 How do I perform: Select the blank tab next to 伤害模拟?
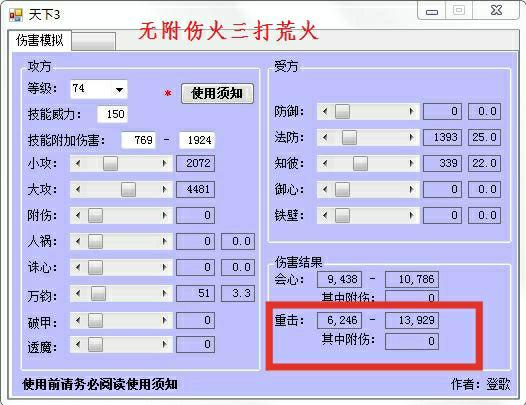(94, 41)
